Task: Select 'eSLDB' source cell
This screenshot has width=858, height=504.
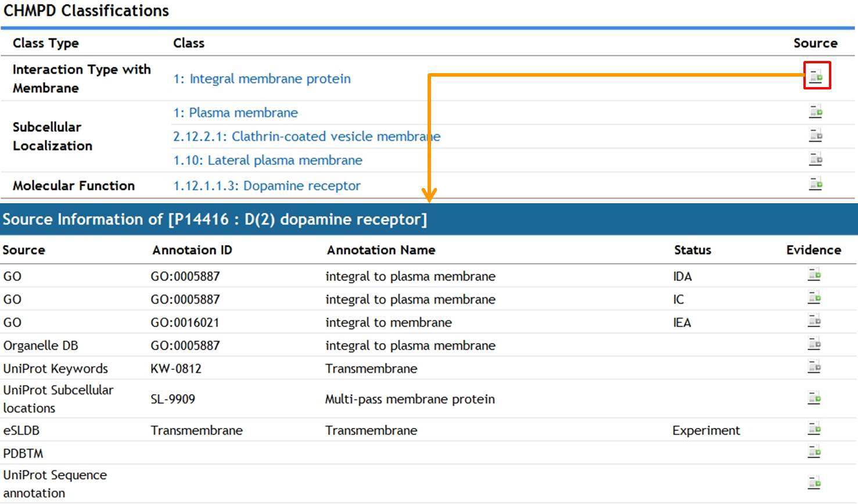Action: tap(21, 431)
